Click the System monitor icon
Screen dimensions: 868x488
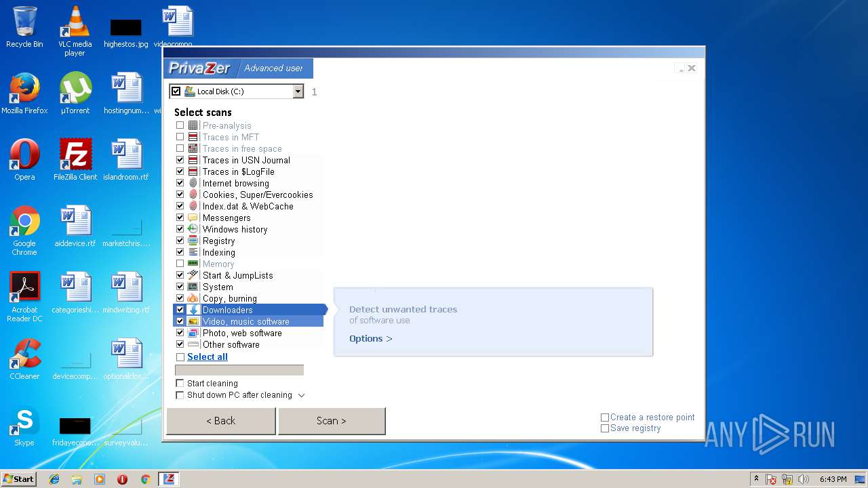193,287
